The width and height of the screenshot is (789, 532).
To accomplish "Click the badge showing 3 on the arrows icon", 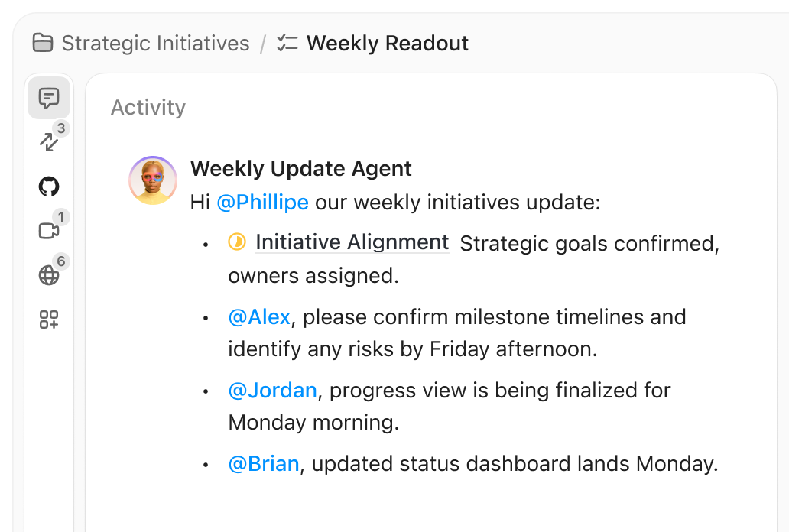I will coord(62,128).
